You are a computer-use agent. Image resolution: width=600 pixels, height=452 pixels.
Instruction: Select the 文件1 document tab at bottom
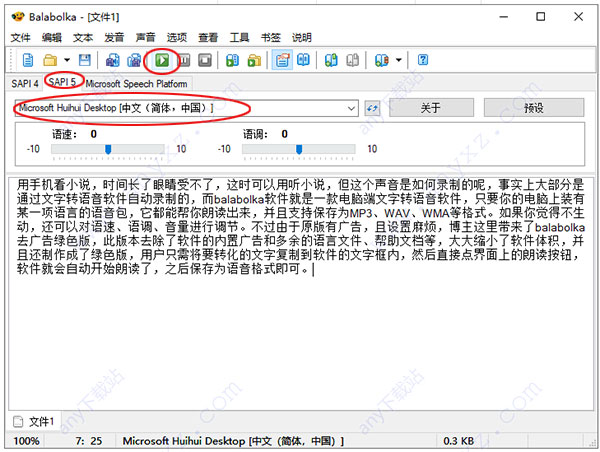pos(34,422)
